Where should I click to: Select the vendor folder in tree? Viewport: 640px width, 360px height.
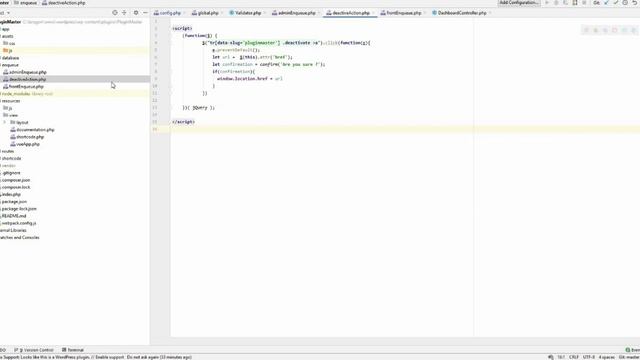pyautogui.click(x=8, y=166)
